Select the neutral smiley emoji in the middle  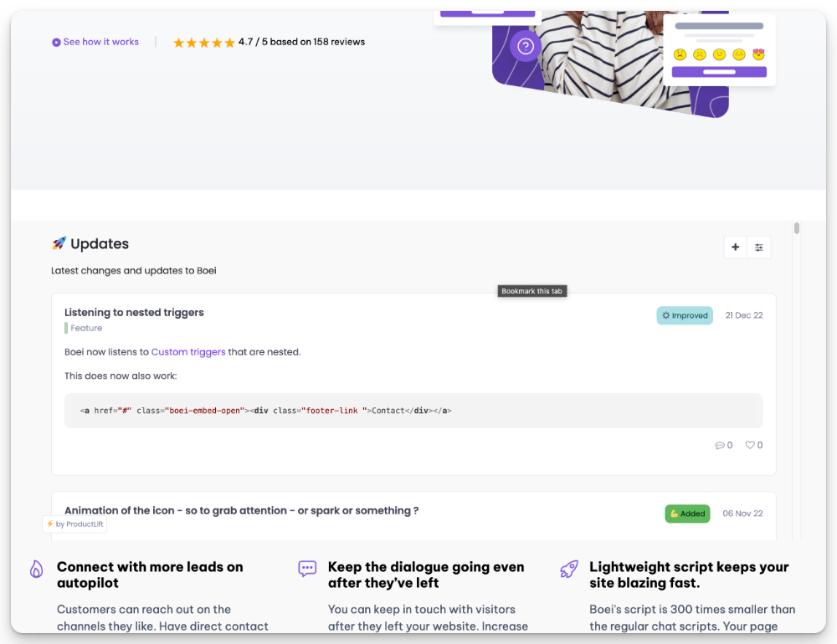719,54
